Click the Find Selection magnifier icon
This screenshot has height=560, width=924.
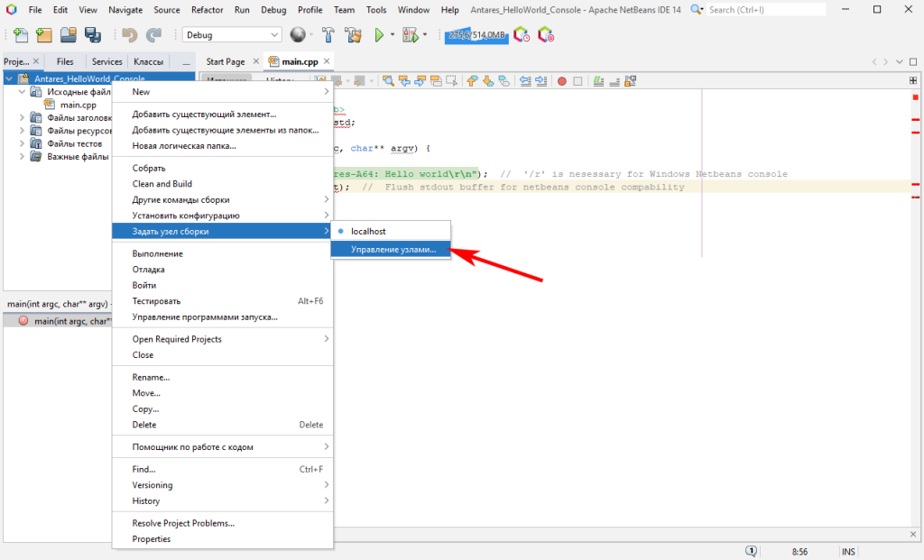coord(388,81)
